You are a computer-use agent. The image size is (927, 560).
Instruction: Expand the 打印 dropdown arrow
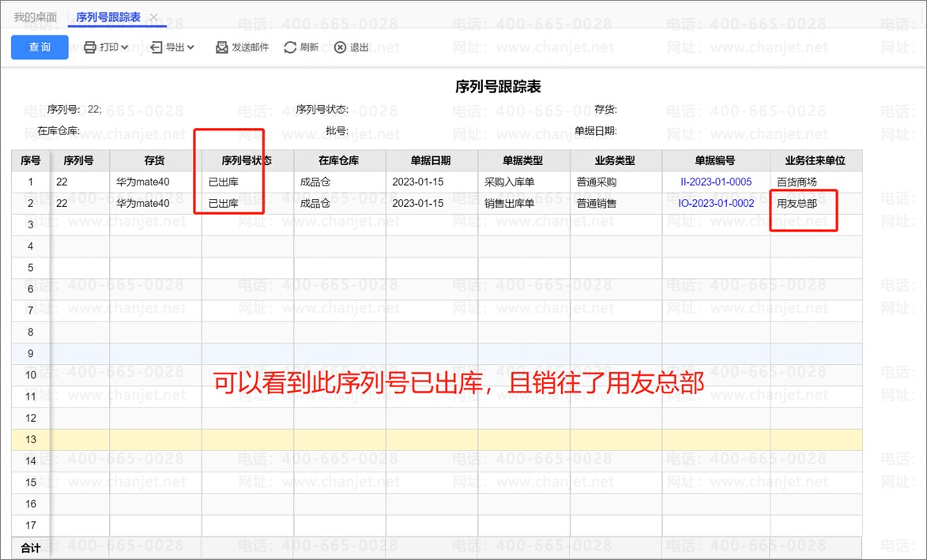click(125, 47)
